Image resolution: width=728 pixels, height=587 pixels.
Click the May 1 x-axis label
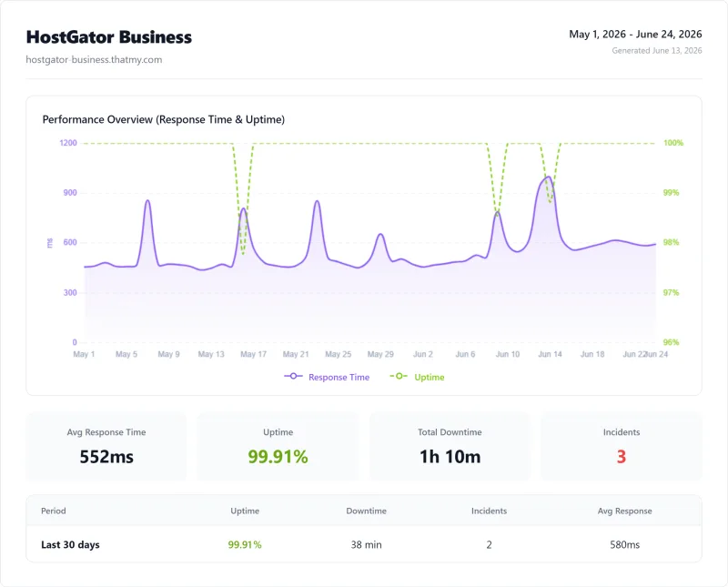(x=84, y=354)
